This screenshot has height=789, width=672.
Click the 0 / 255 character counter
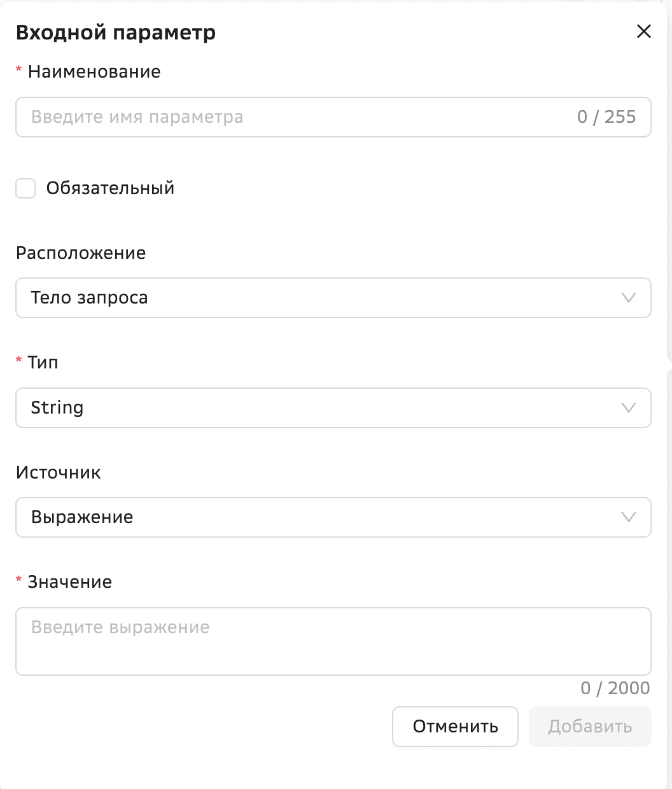tap(606, 117)
